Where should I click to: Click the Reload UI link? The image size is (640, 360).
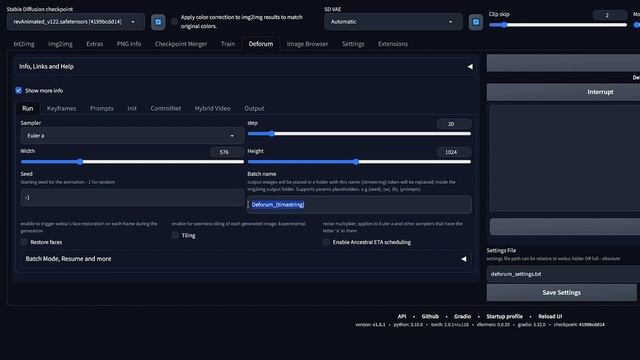pos(550,316)
